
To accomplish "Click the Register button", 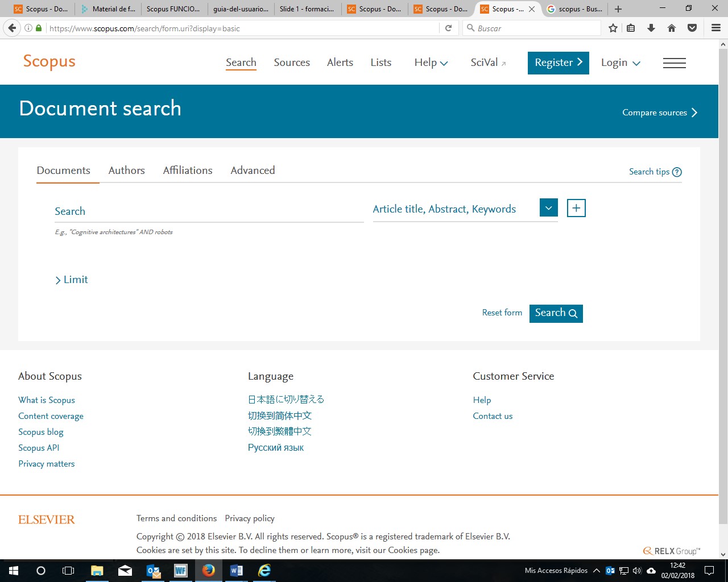I will tap(559, 63).
